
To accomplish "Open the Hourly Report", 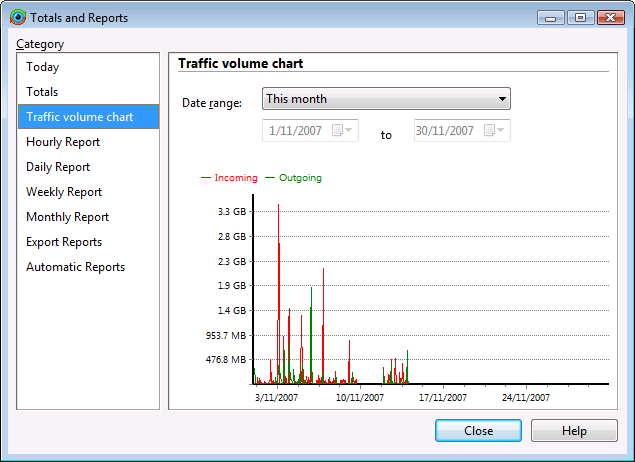I will (88, 142).
